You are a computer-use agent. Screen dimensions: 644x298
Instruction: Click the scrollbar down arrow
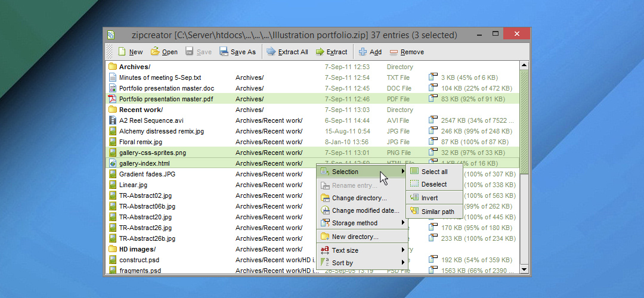coord(525,269)
